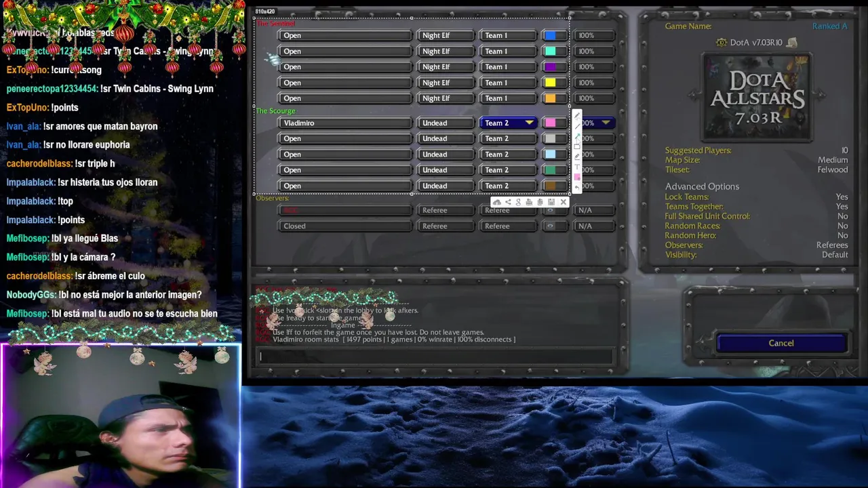Click 100% handicap in blue Sentinel row

click(594, 35)
